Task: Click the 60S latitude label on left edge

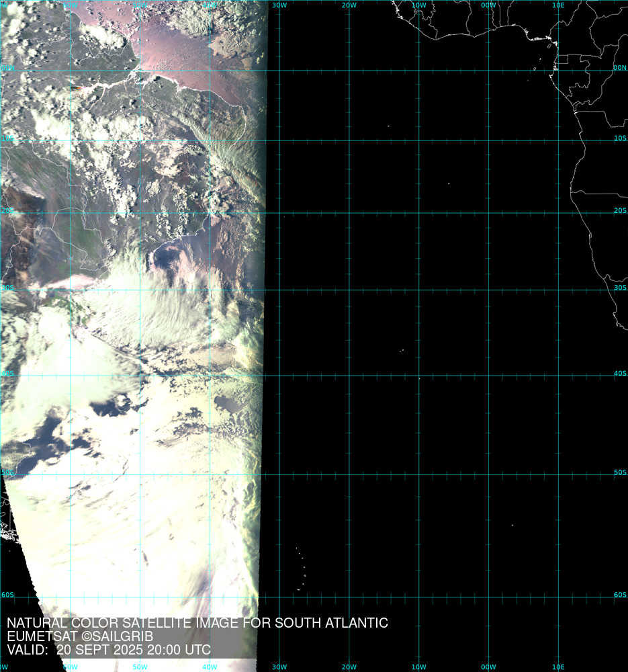Action: 7,595
